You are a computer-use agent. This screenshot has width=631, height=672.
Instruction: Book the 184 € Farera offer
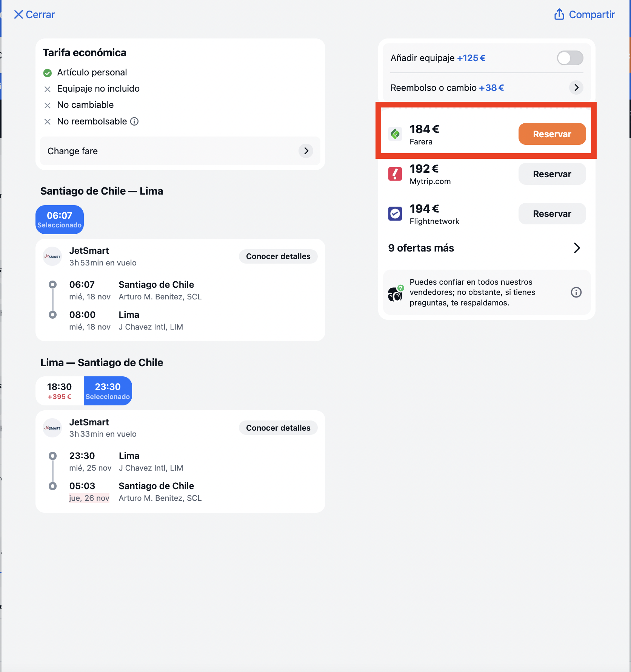click(552, 134)
